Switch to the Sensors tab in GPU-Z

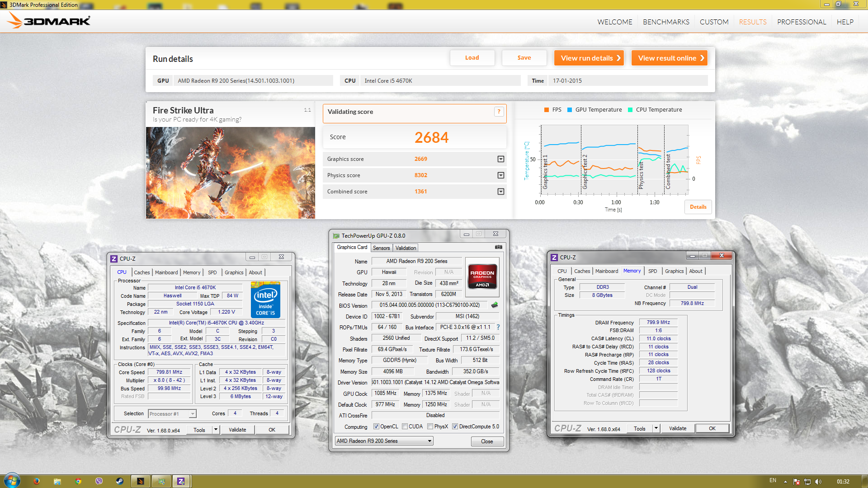coord(381,248)
